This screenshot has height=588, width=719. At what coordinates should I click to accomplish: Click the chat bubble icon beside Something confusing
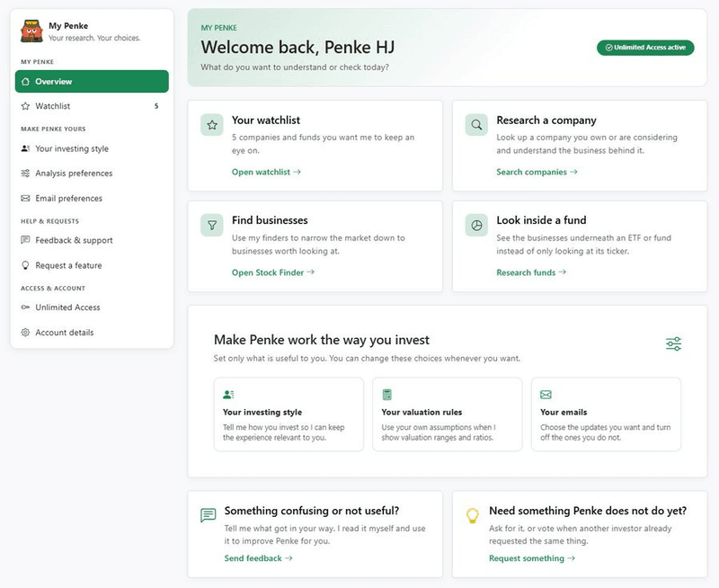tap(209, 515)
